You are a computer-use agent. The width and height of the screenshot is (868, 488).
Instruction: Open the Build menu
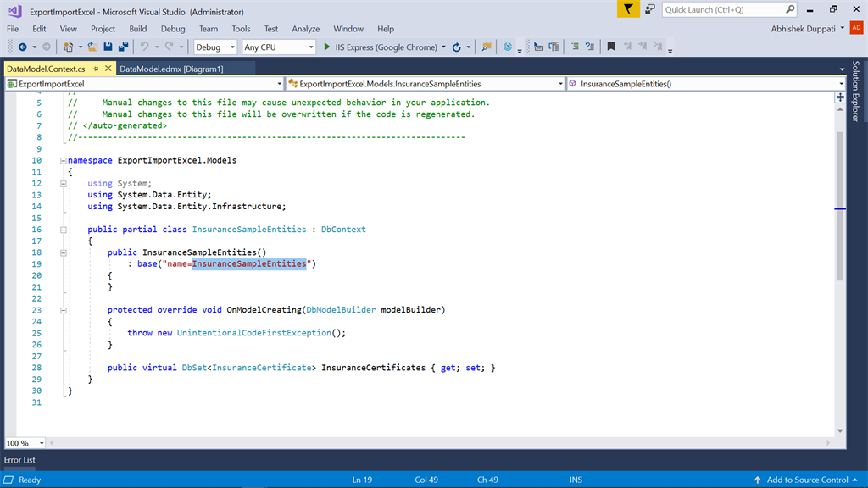point(137,29)
